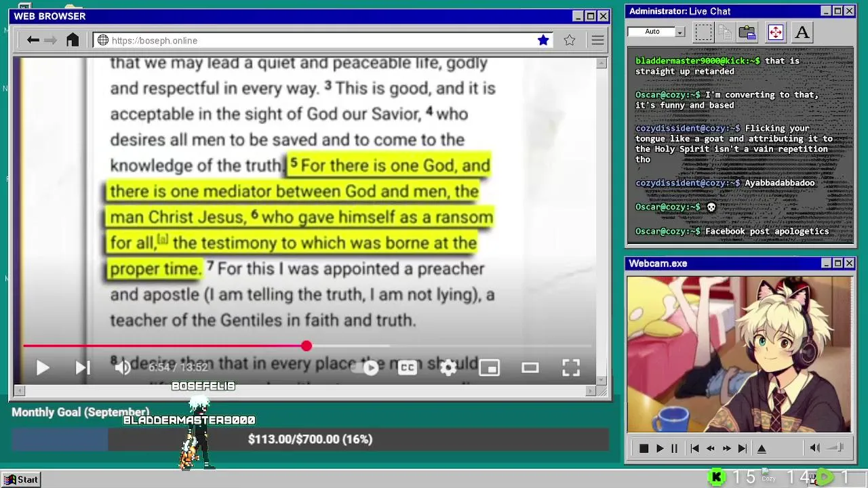Click the paste clipboard icon in Live Chat

pyautogui.click(x=747, y=32)
